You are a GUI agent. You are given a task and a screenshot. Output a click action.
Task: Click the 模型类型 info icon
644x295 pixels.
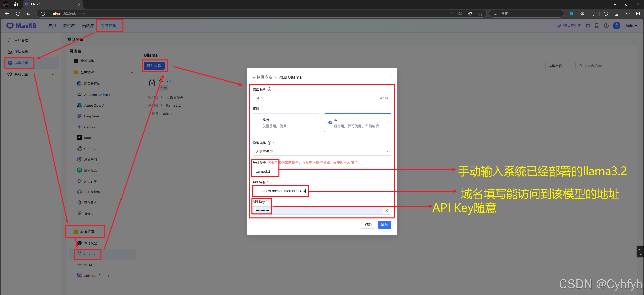[x=269, y=143]
